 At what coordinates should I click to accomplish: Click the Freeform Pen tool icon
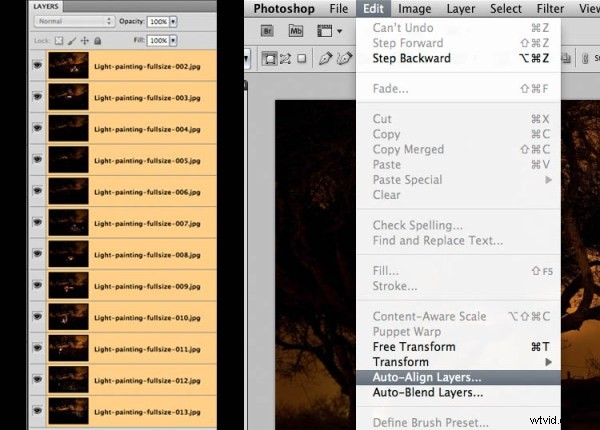click(346, 59)
